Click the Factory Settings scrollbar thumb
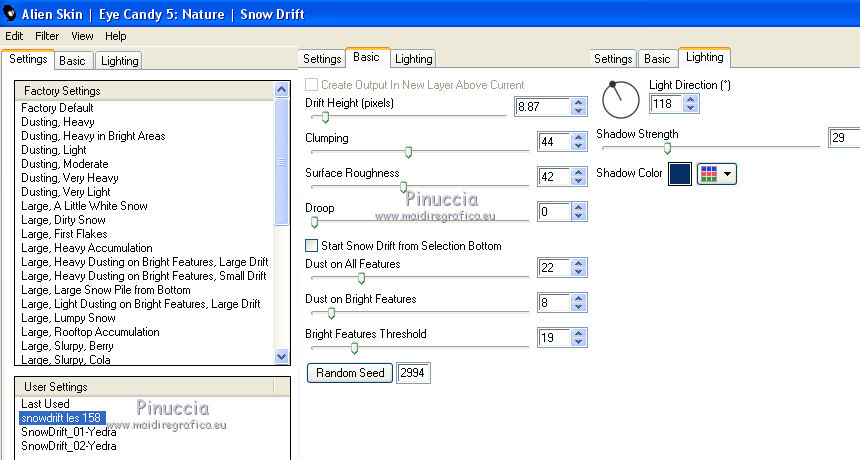 pyautogui.click(x=281, y=162)
